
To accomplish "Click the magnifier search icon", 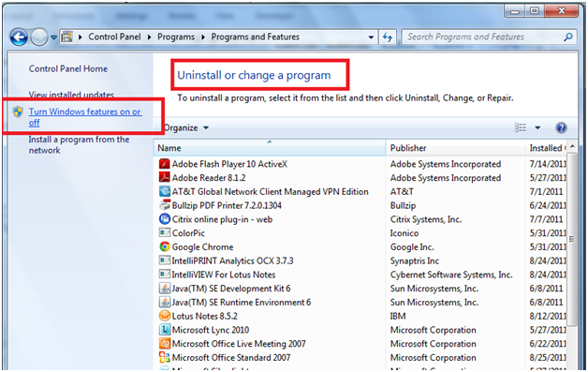I will click(x=568, y=37).
